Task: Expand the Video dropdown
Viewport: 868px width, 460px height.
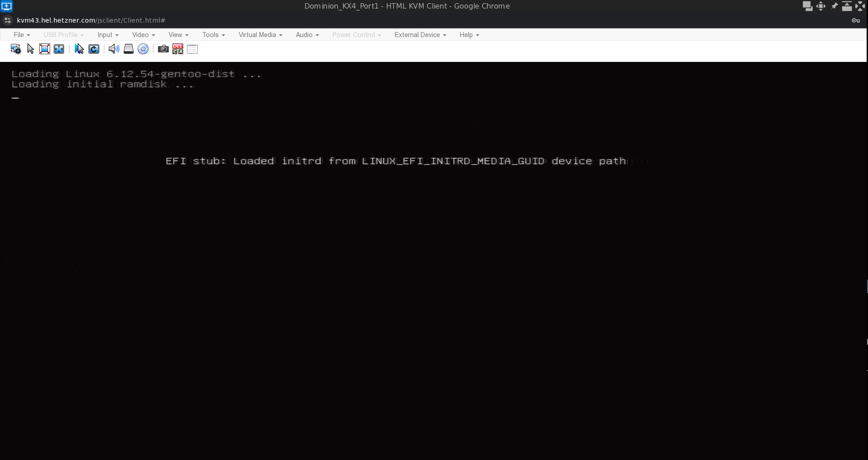Action: (143, 35)
